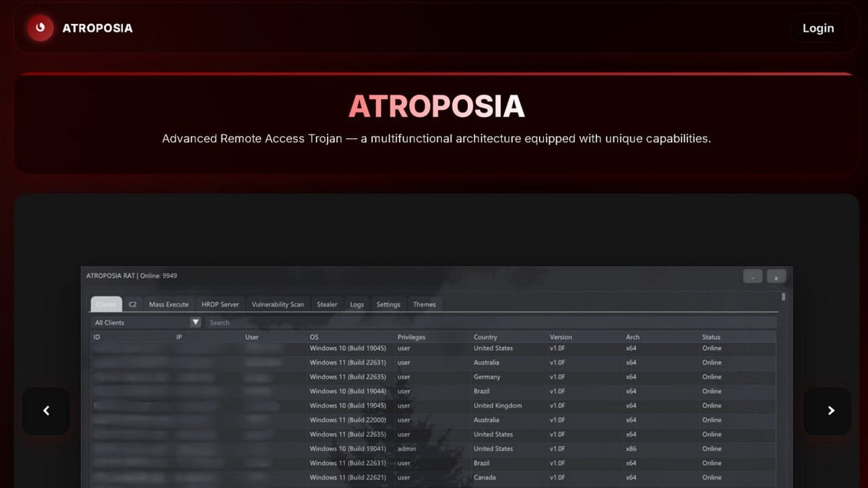Open the Vulnerability Scan tab
Image resolution: width=868 pixels, height=488 pixels.
[x=278, y=304]
